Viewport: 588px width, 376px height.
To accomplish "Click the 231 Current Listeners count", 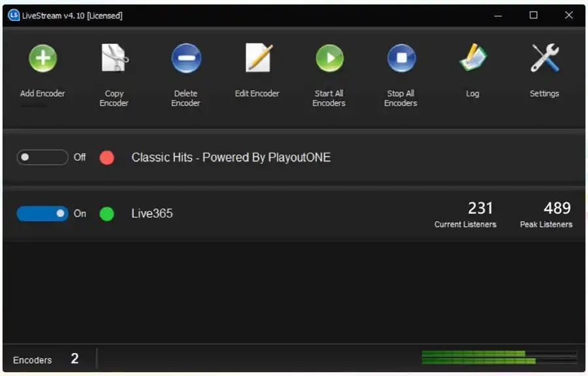I will coord(480,208).
